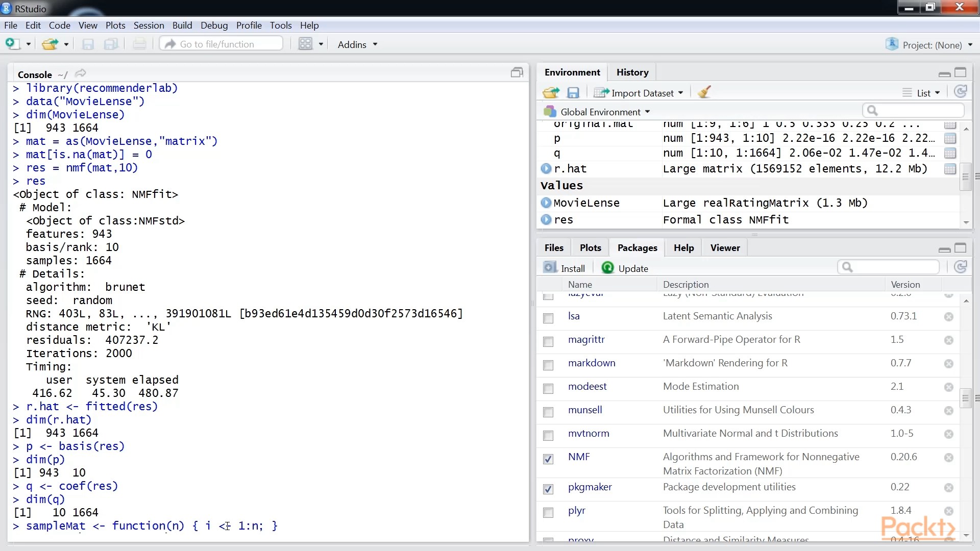Remove the NMF package with X icon
This screenshot has width=980, height=551.
tap(949, 458)
